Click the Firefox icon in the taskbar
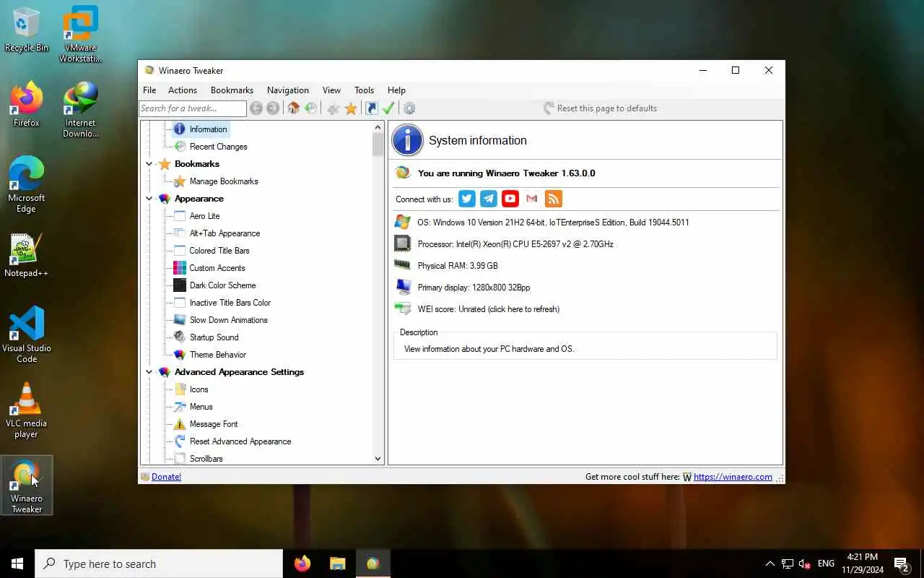Screen dimensions: 924x578 (302, 564)
